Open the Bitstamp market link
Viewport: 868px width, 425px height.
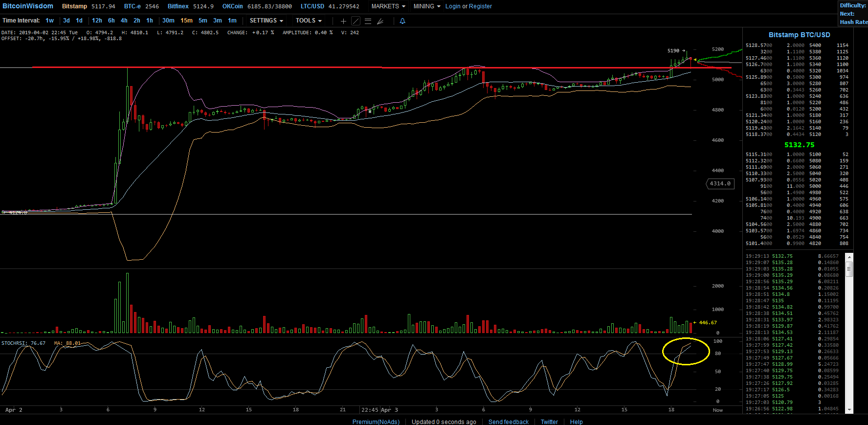74,6
